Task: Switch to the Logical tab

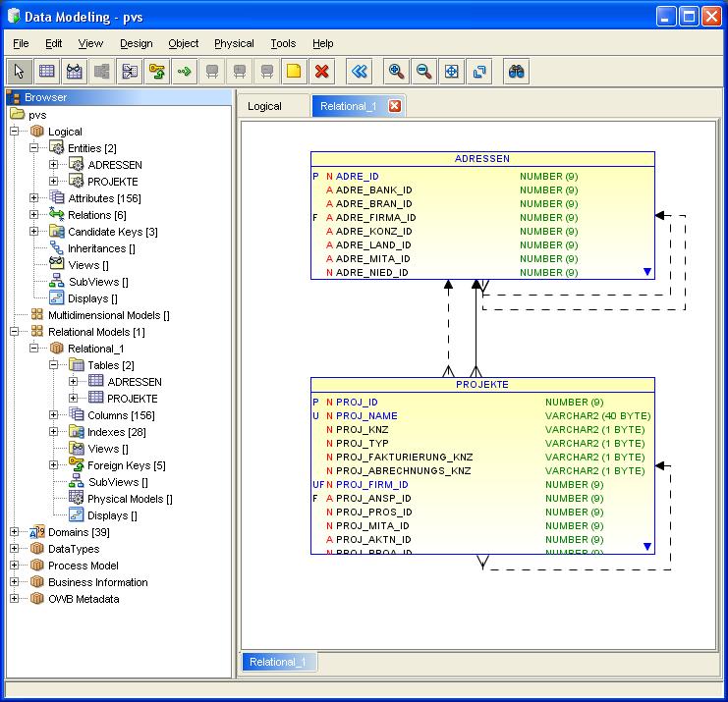Action: point(264,106)
